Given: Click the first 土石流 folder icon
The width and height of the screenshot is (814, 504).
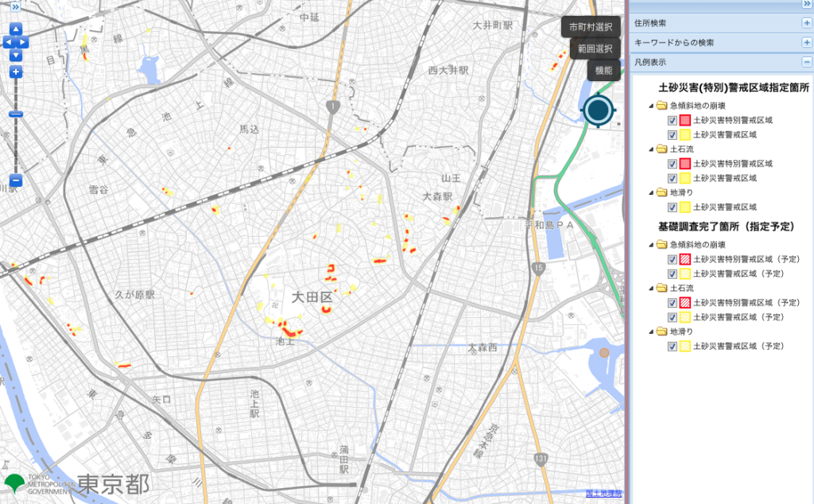Looking at the screenshot, I should (661, 149).
